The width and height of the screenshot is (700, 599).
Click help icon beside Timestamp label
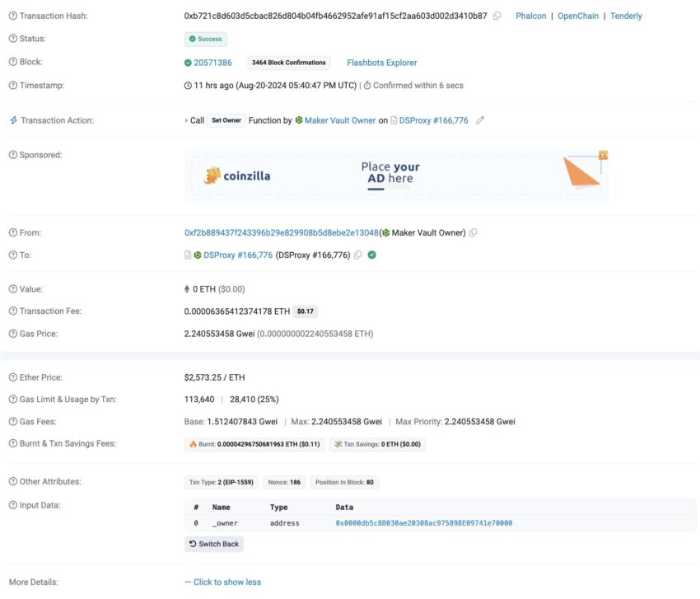click(13, 86)
